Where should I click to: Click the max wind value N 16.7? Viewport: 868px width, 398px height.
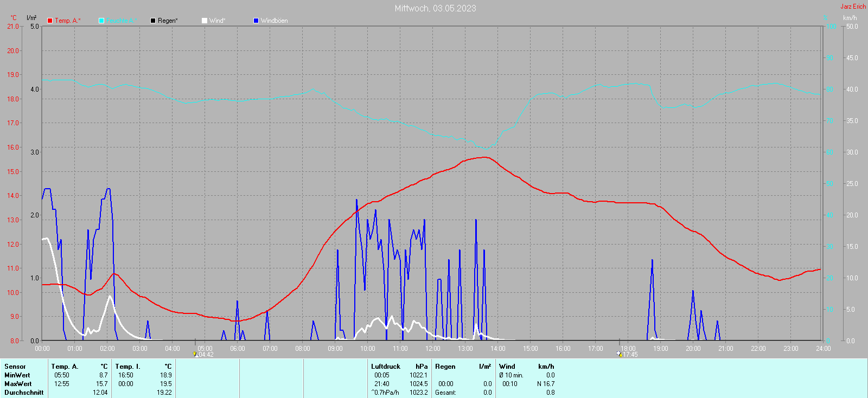[546, 384]
